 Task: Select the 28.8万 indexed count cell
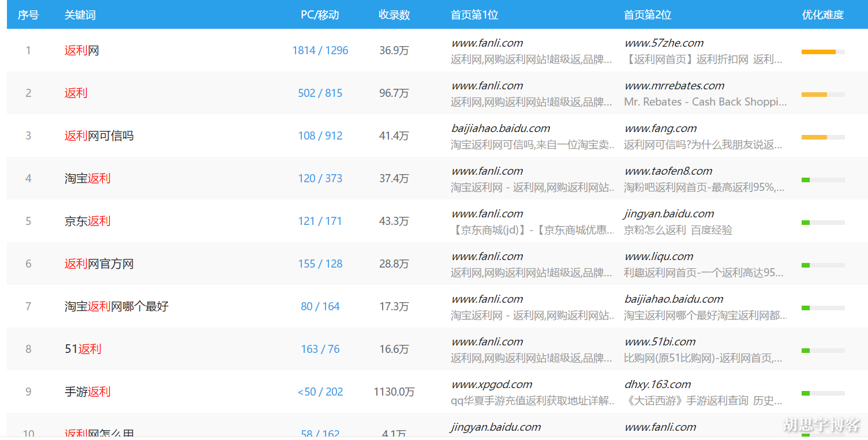tap(394, 264)
